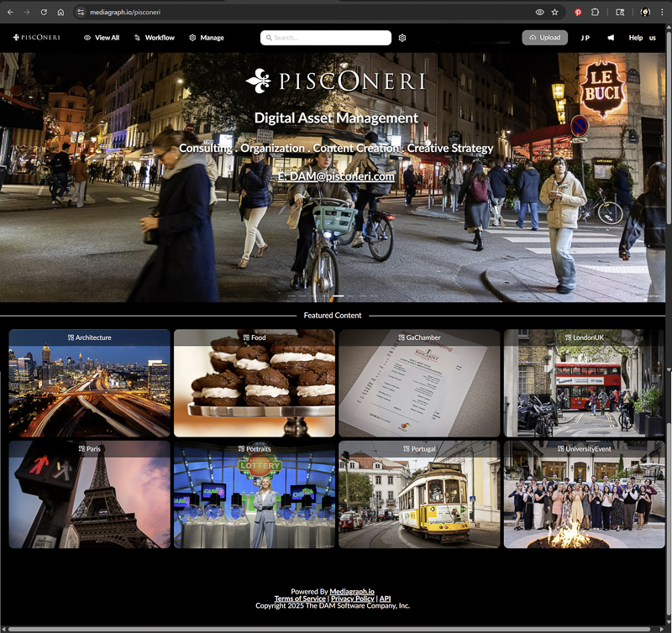This screenshot has width=672, height=633.
Task: Open the Portugal tram collection thumbnail
Action: (x=419, y=495)
